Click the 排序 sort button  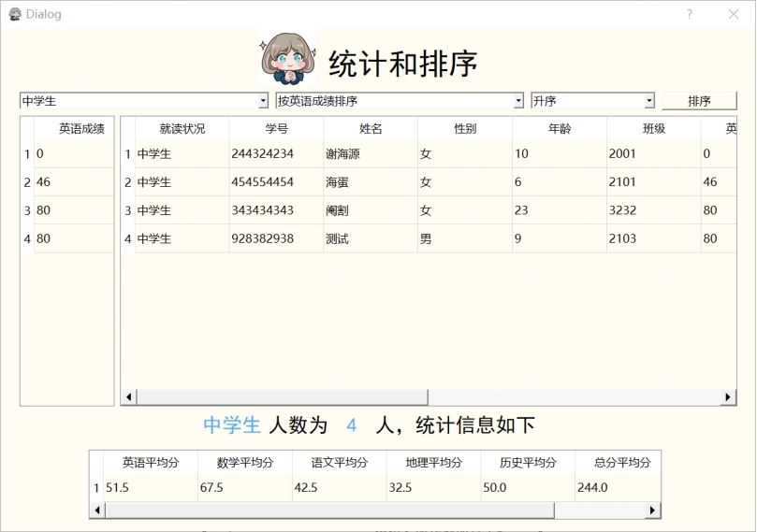(x=699, y=101)
